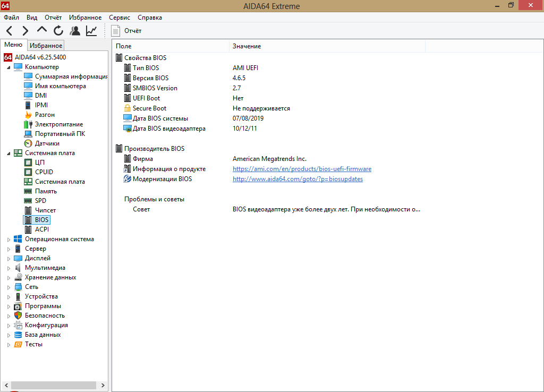Click the up-level arrow toolbar icon

tap(41, 30)
